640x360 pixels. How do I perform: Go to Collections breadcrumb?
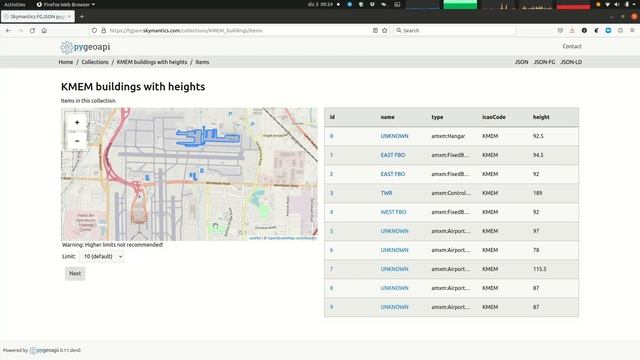coord(95,62)
